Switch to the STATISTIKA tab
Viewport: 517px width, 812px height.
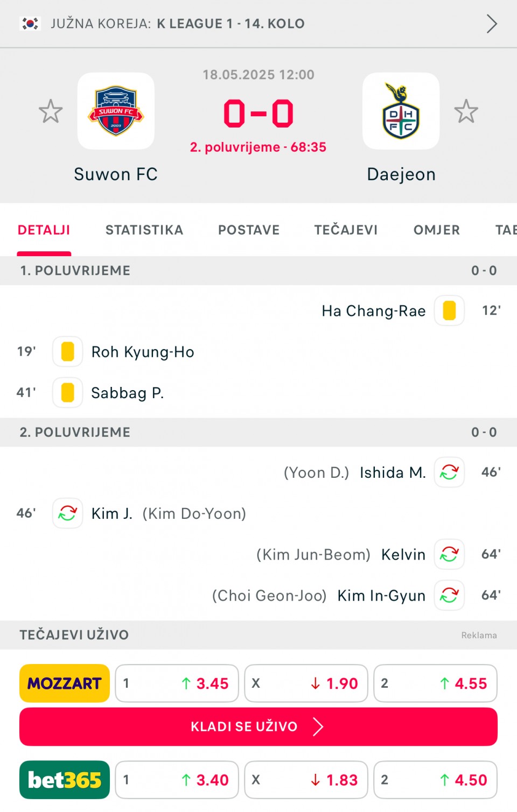coord(144,230)
